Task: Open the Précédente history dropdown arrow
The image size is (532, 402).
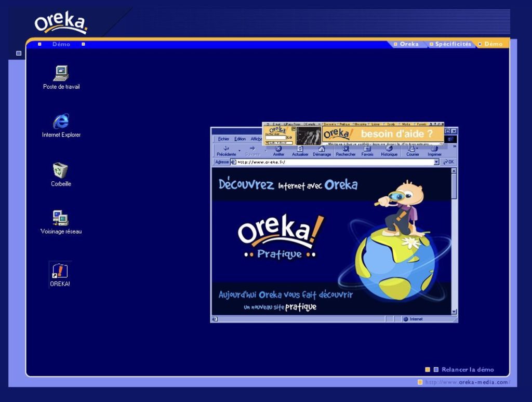Action: [239, 150]
